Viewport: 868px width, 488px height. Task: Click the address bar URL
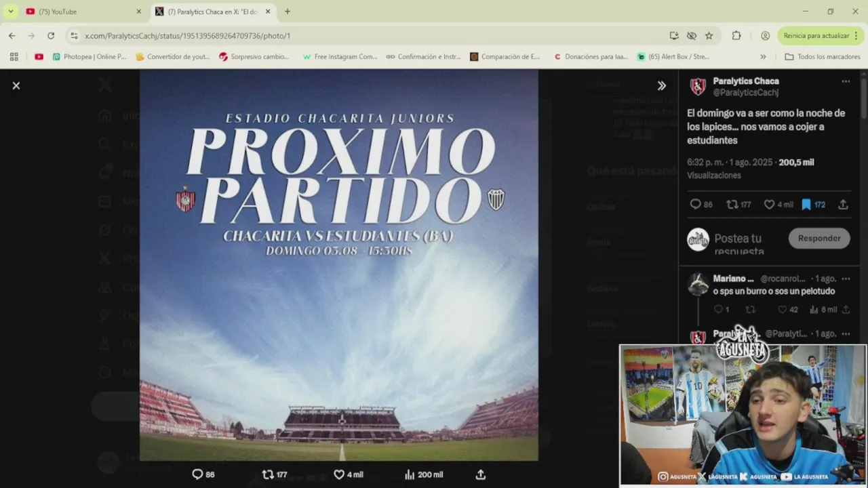tap(187, 36)
